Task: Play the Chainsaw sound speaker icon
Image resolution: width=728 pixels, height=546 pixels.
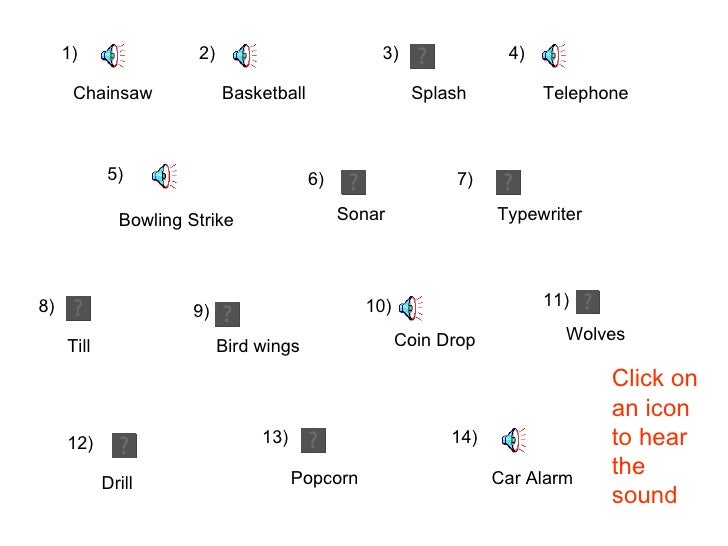Action: (112, 56)
